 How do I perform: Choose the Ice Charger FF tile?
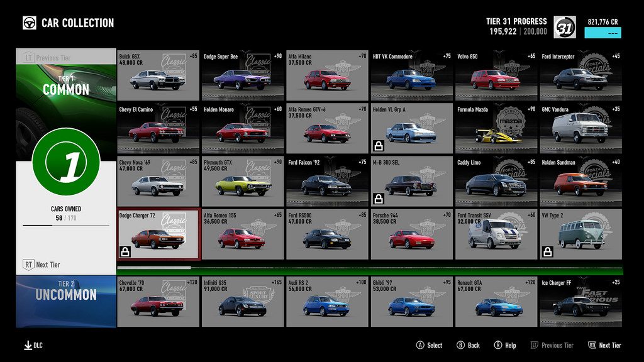[x=581, y=302]
